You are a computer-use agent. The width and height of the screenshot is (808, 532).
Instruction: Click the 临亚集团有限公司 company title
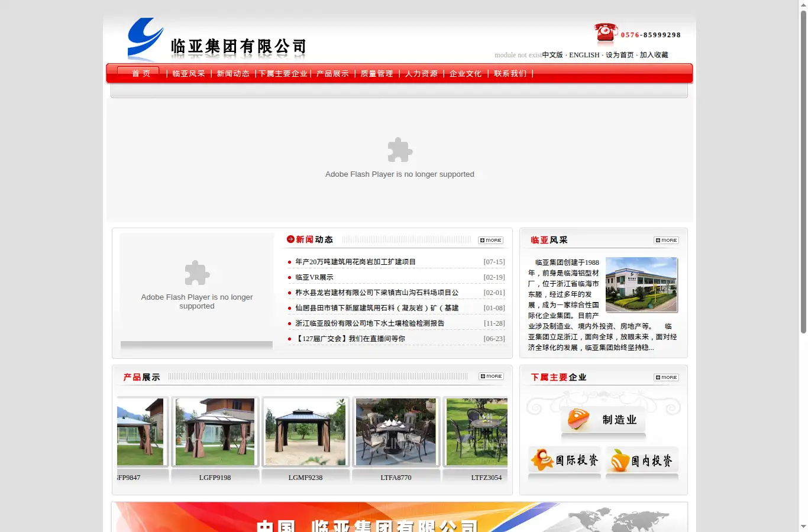(x=238, y=47)
